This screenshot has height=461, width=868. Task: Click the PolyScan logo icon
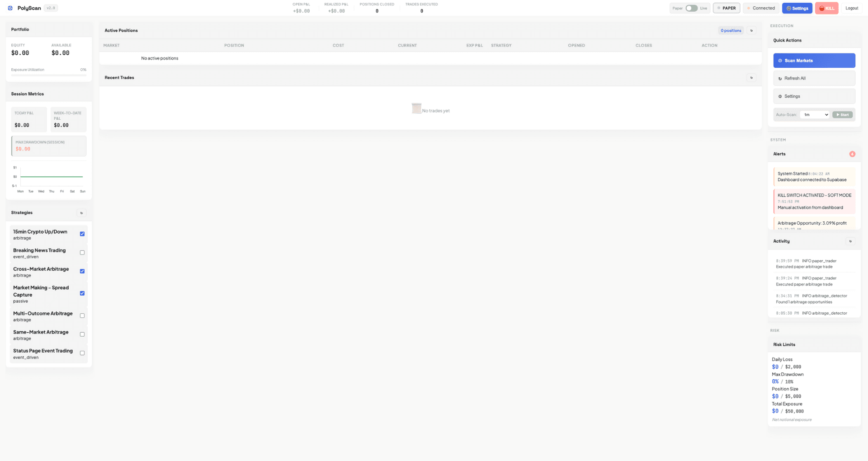click(x=10, y=8)
